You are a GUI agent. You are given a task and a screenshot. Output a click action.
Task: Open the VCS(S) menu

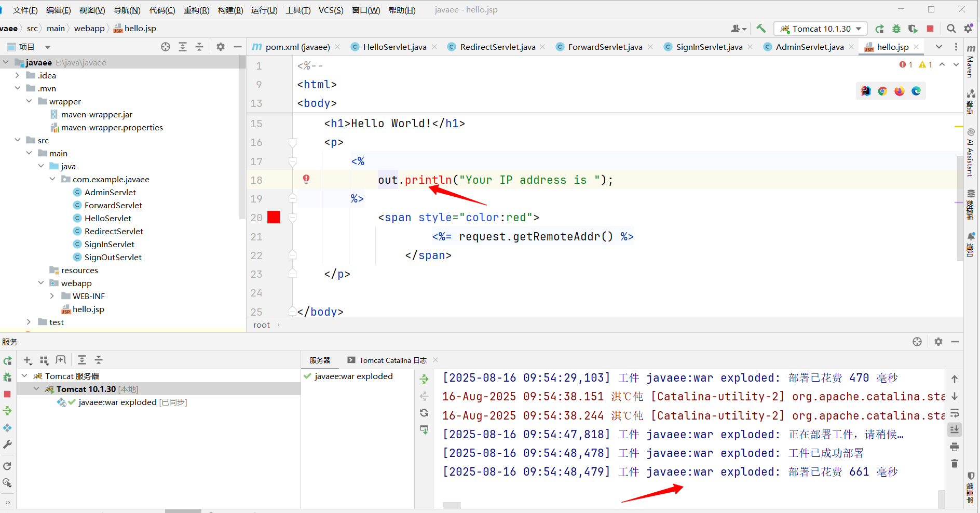(331, 10)
